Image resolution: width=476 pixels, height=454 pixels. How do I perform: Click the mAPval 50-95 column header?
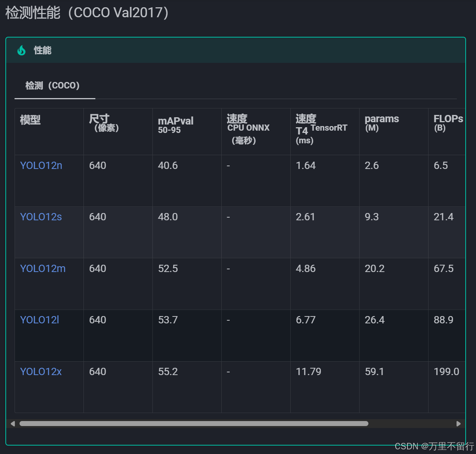187,131
